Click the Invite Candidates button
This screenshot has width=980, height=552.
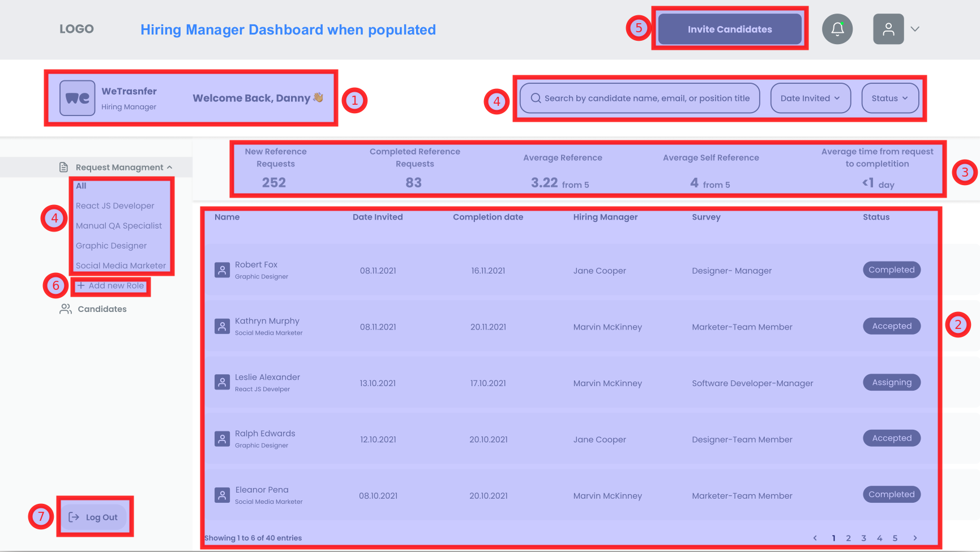pyautogui.click(x=729, y=29)
